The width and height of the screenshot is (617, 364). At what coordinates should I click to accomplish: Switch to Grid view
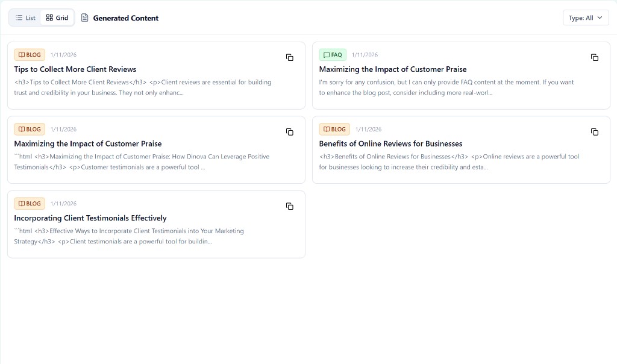[57, 17]
